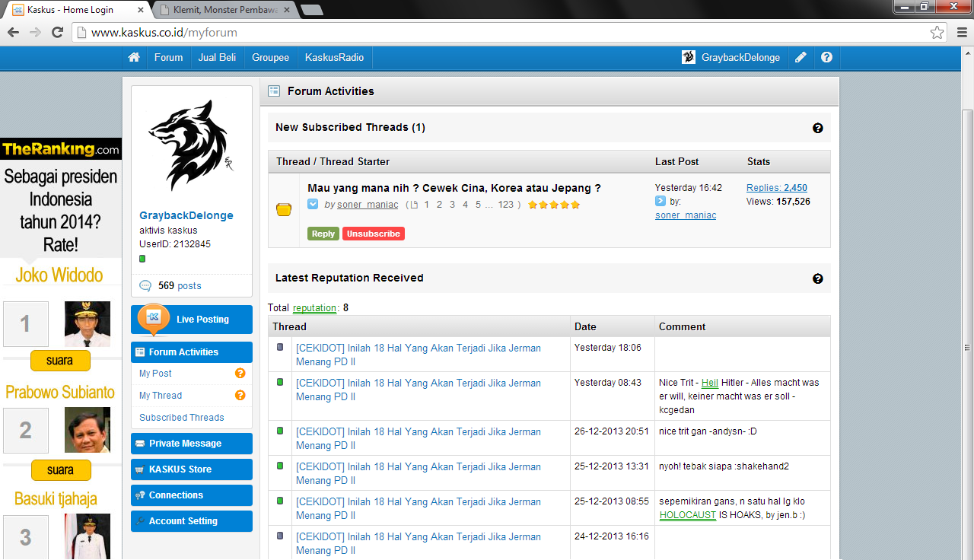974x560 pixels.
Task: Open the help question mark in blue navbar
Action: 826,57
